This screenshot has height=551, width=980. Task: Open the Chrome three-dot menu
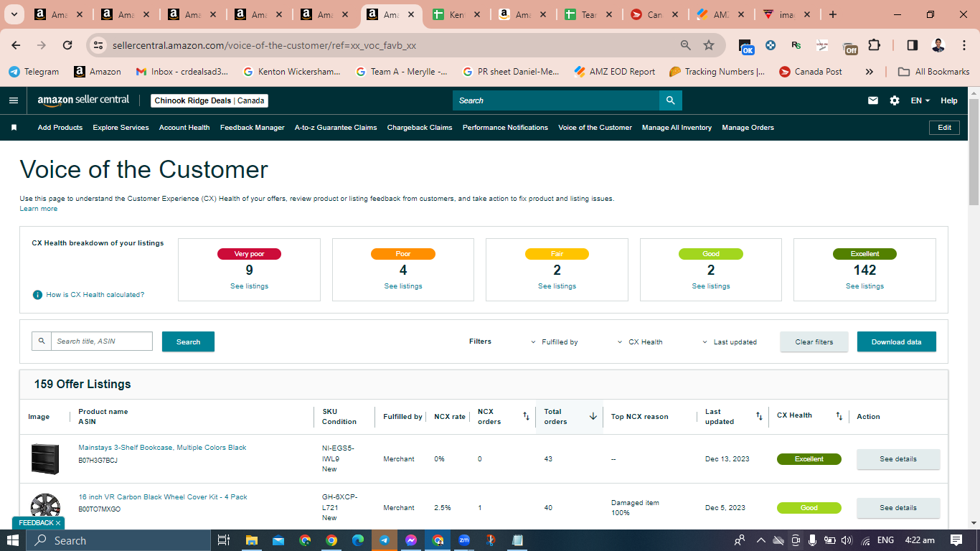(x=963, y=45)
